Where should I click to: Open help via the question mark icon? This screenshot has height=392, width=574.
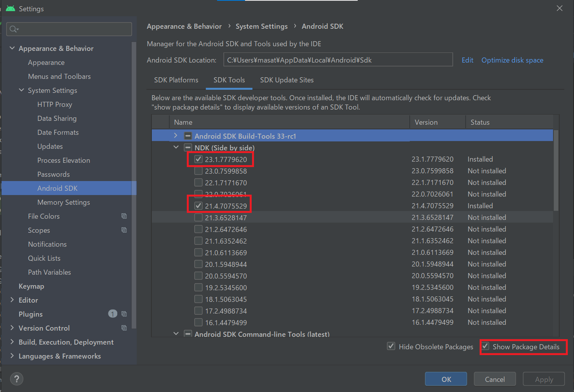[x=16, y=379]
